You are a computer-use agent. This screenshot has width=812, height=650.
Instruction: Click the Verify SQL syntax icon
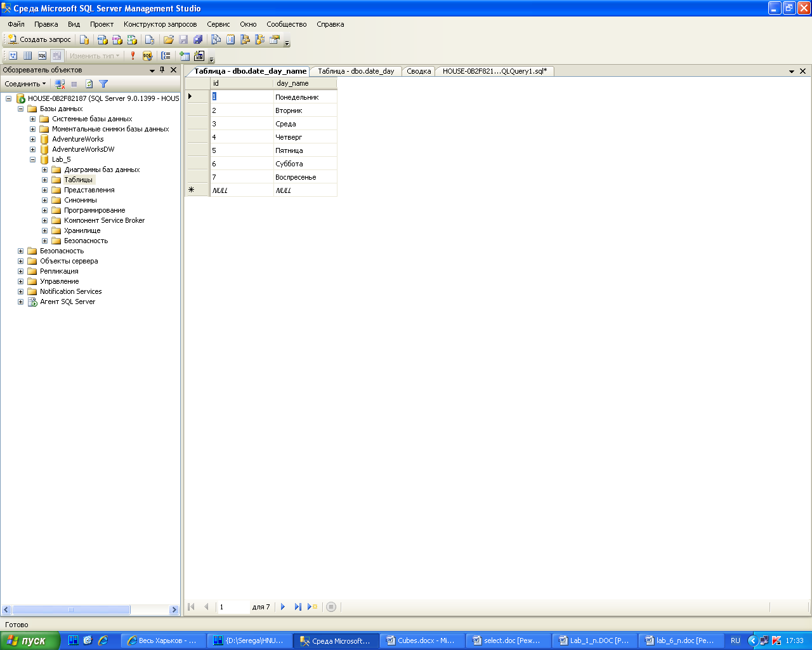pyautogui.click(x=147, y=56)
